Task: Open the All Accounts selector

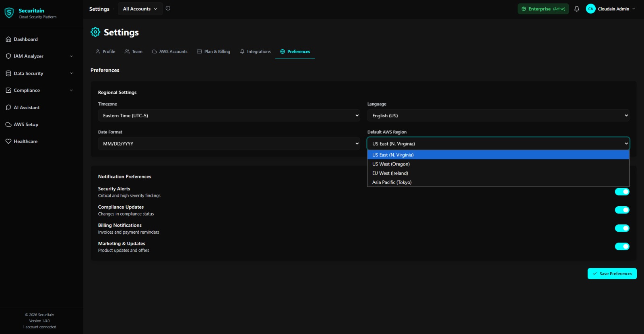Action: (140, 9)
